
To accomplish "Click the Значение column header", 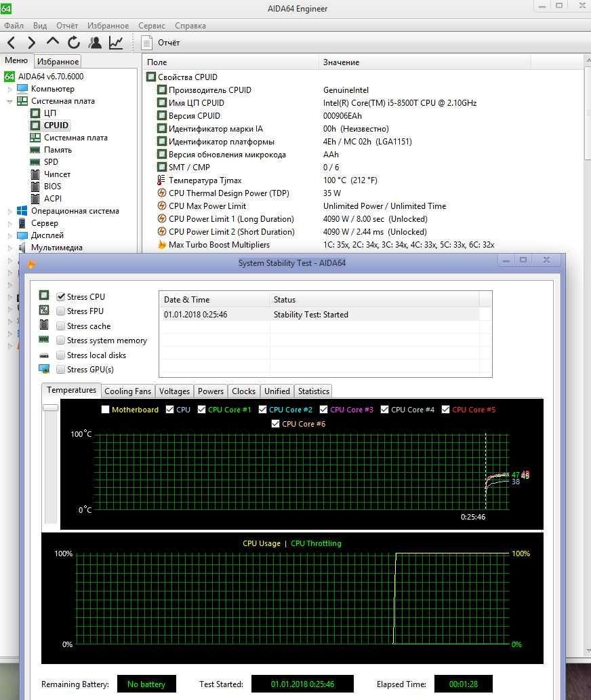I will 424,62.
